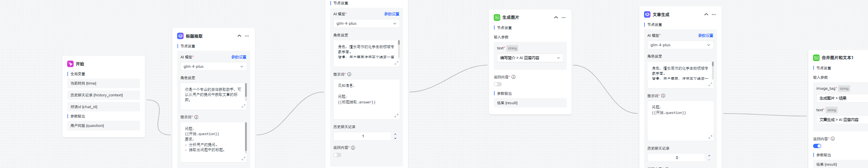868x168 pixels.
Task: Click 提示词 scrollbar in 标题抽取
Action: pyautogui.click(x=246, y=136)
